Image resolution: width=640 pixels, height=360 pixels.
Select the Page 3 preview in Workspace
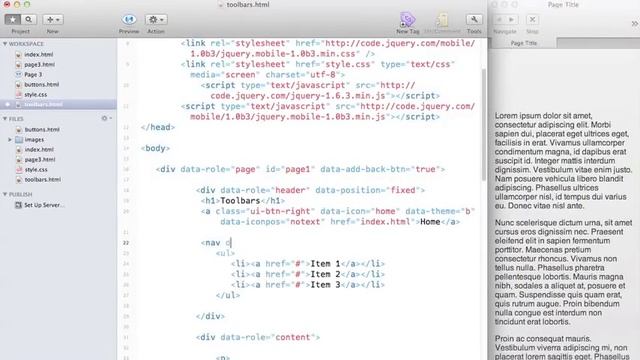click(x=33, y=74)
